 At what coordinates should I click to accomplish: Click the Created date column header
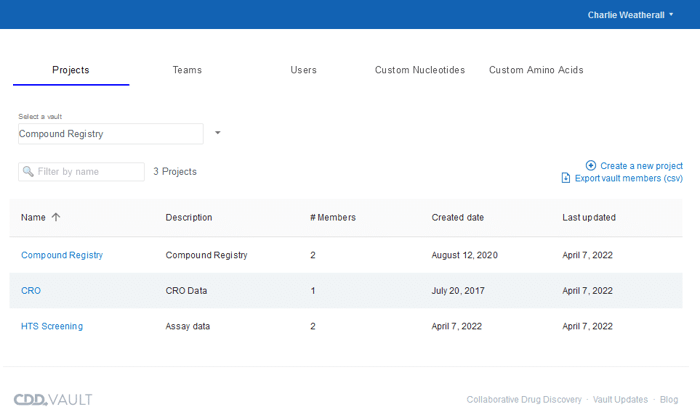click(x=458, y=217)
